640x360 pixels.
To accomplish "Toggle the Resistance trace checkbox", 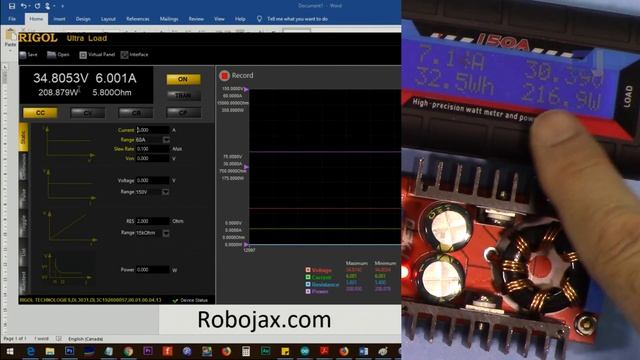I will pyautogui.click(x=308, y=284).
